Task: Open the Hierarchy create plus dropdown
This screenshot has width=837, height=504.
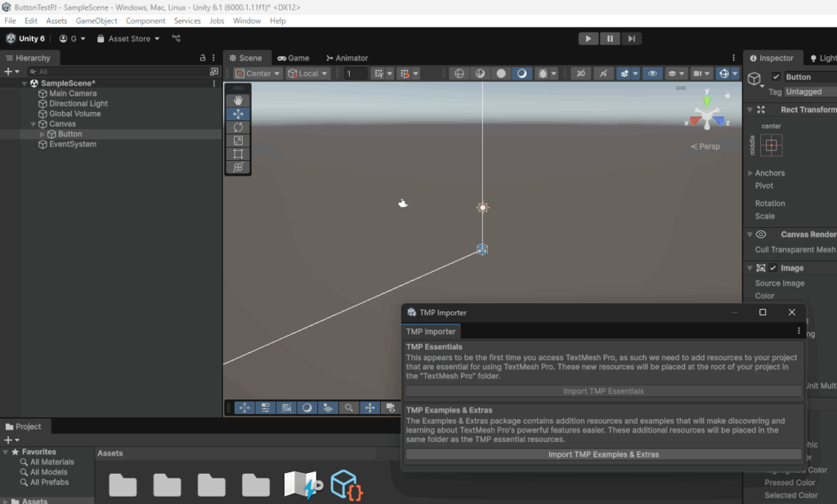Action: coord(11,71)
